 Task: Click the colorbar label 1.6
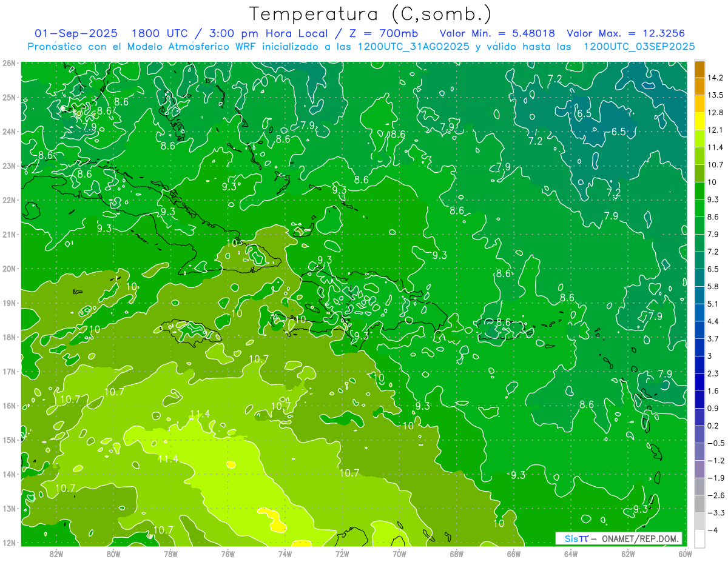tap(713, 391)
